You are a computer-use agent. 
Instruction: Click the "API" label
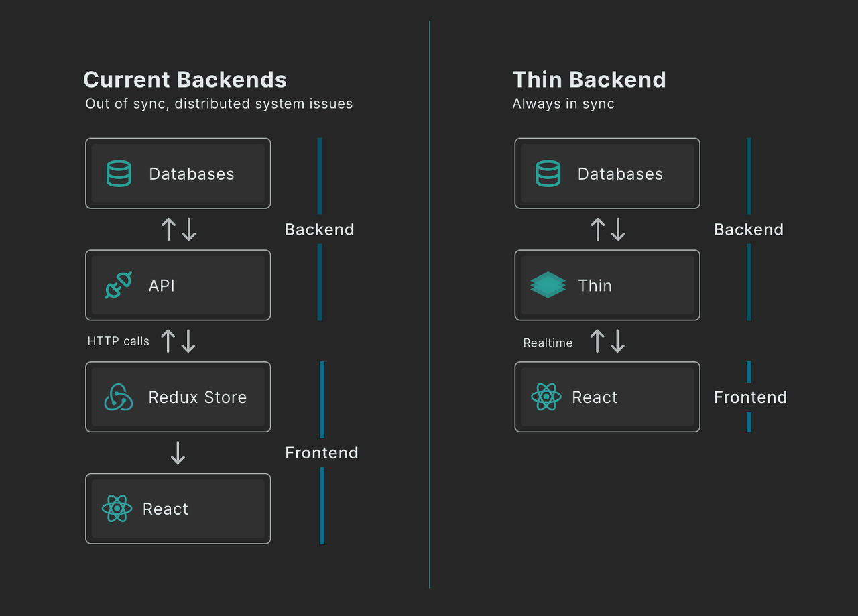click(x=162, y=286)
